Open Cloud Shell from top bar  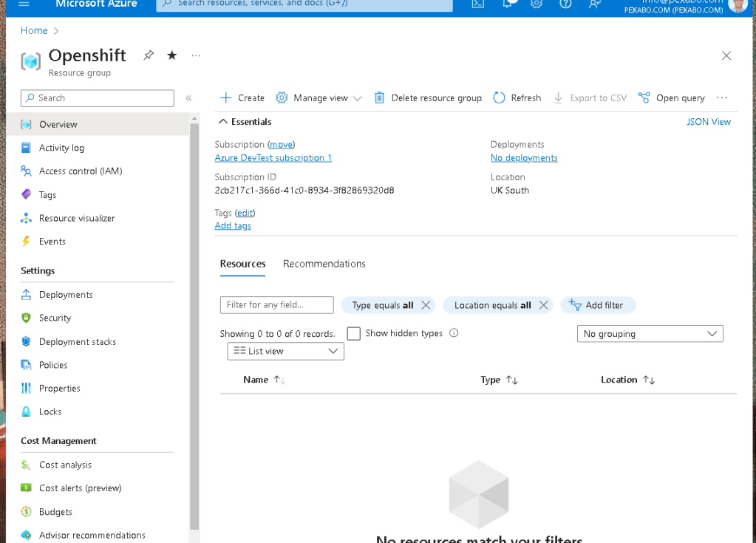click(x=478, y=4)
